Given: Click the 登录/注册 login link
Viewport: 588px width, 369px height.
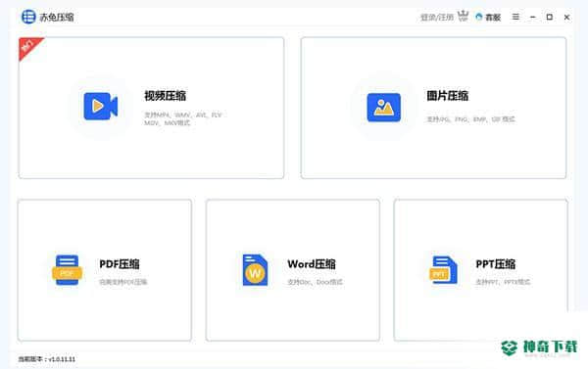Looking at the screenshot, I should 437,18.
